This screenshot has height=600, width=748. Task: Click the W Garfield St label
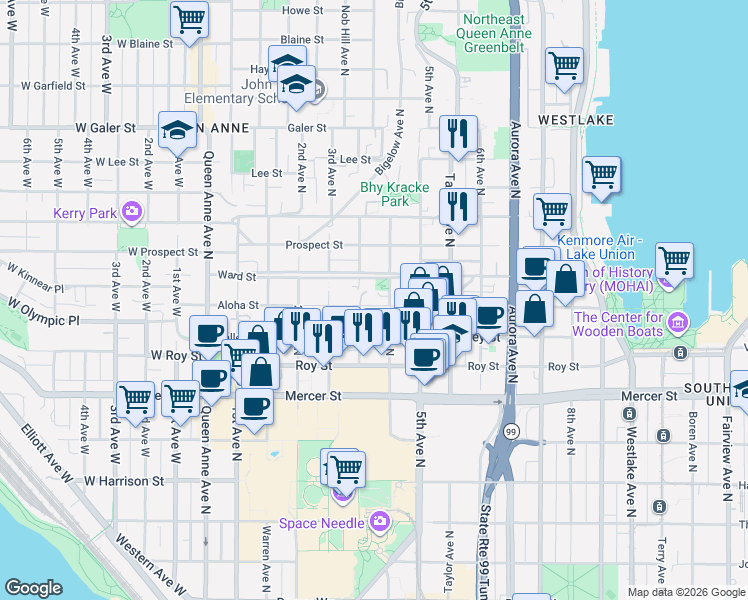(x=53, y=86)
